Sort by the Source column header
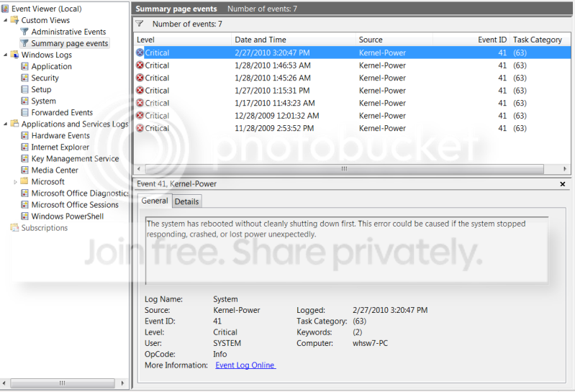Screen dimensions: 575x392 394,40
